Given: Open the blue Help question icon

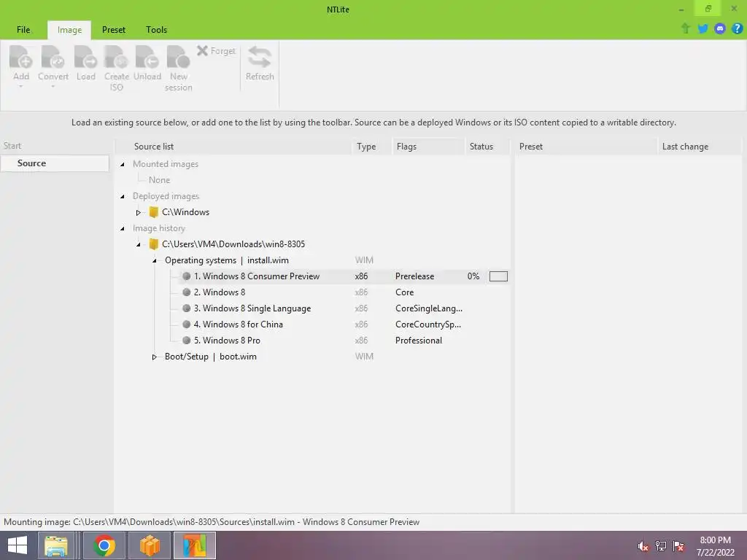Looking at the screenshot, I should click(737, 28).
